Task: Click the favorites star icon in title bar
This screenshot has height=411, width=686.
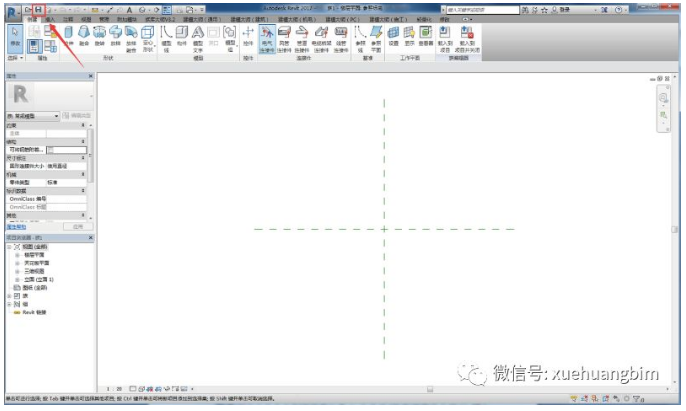Action: 544,10
